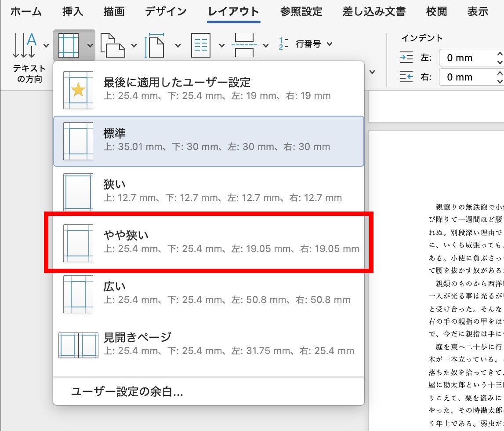Click the star thumbnail of last custom setting
The height and width of the screenshot is (431, 504).
(78, 90)
